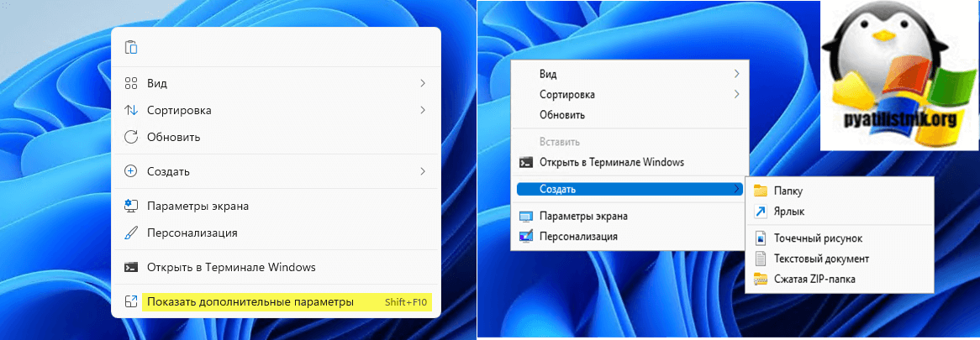The height and width of the screenshot is (340, 980).
Task: Open Параметры экрана in the classic menu
Action: [583, 216]
